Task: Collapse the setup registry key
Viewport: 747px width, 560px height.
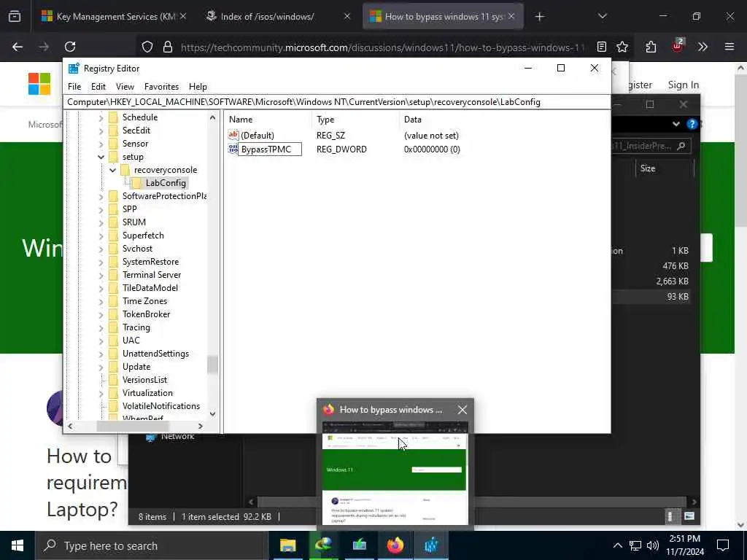Action: pyautogui.click(x=101, y=157)
